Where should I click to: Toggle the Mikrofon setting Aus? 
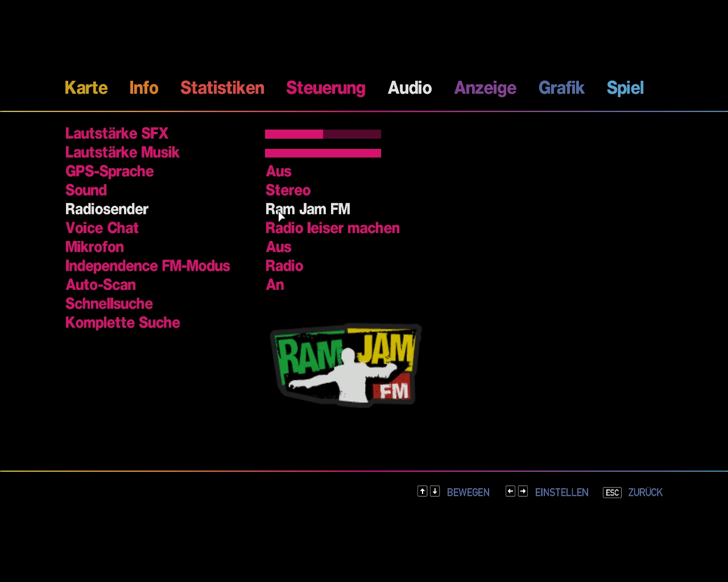click(278, 247)
